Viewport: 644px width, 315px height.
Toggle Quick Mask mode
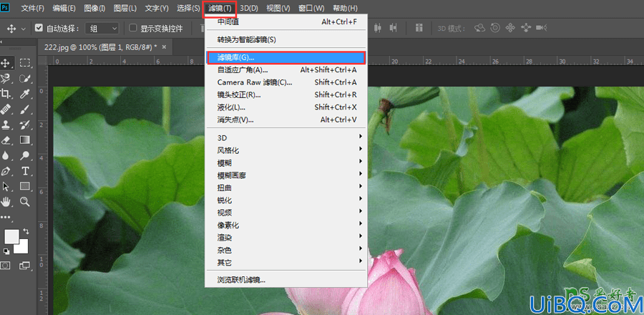5,266
